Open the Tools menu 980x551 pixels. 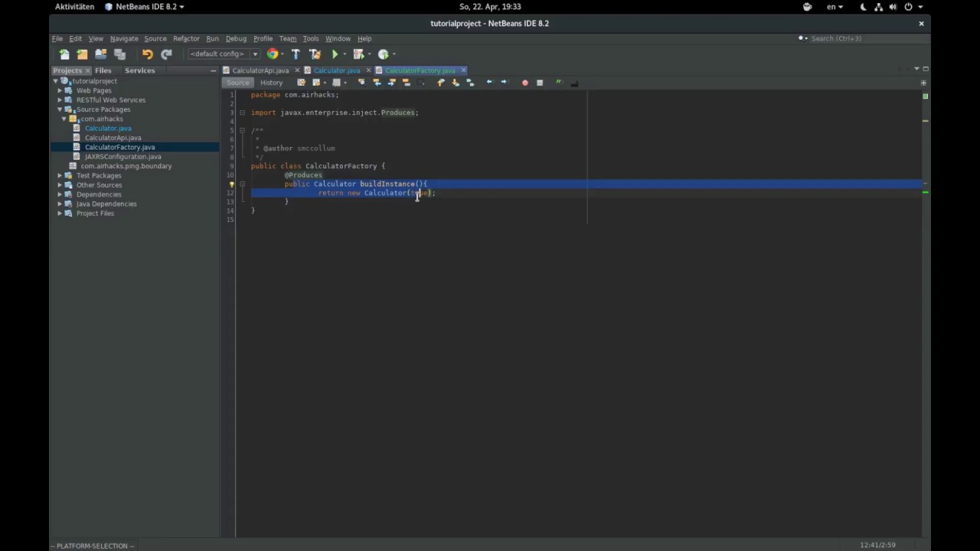tap(310, 38)
